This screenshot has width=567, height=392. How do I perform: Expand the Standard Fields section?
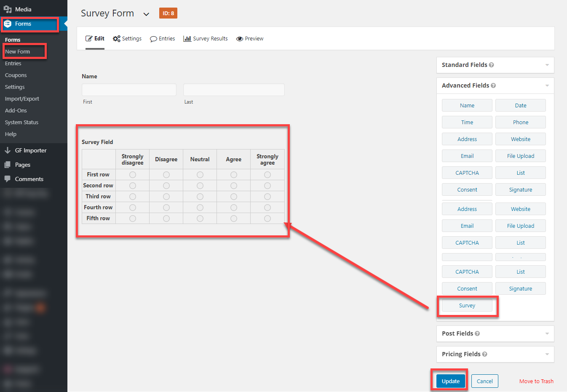(x=547, y=65)
